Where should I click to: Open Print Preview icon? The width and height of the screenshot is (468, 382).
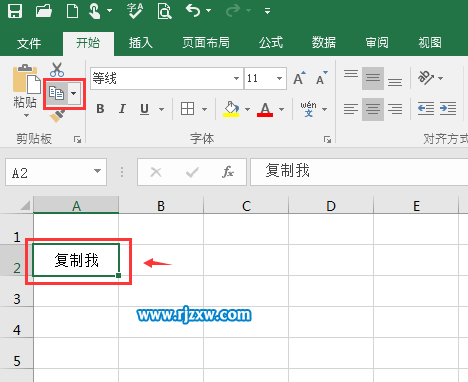[x=164, y=11]
